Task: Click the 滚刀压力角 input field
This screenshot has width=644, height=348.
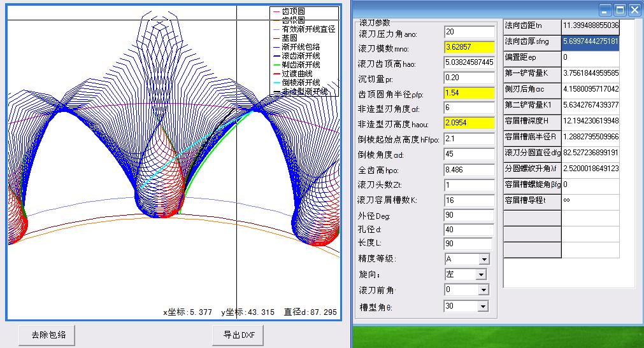Action: 469,32
